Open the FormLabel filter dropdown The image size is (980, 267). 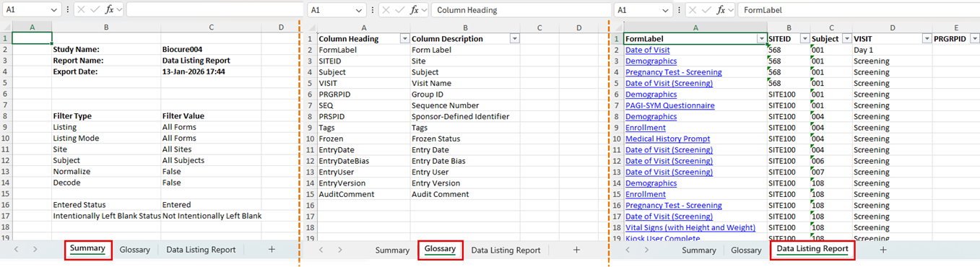(x=761, y=39)
